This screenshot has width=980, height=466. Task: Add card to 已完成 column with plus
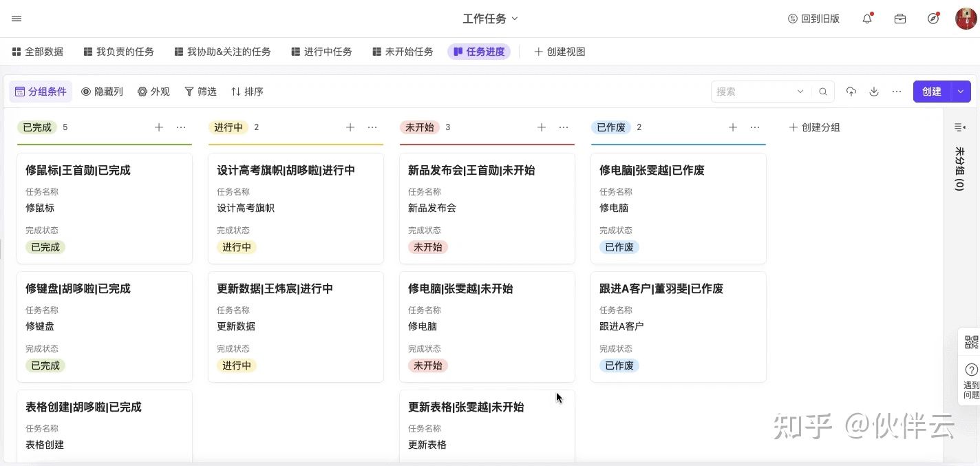click(x=159, y=127)
